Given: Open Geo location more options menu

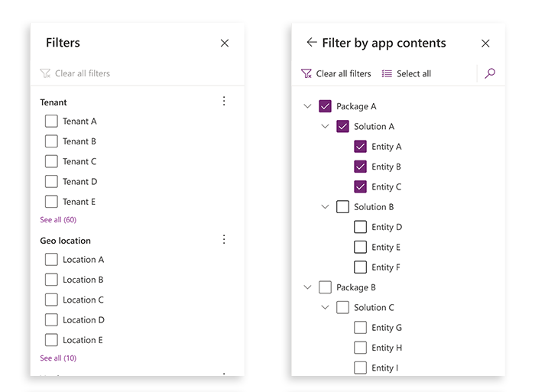Looking at the screenshot, I should (x=224, y=239).
